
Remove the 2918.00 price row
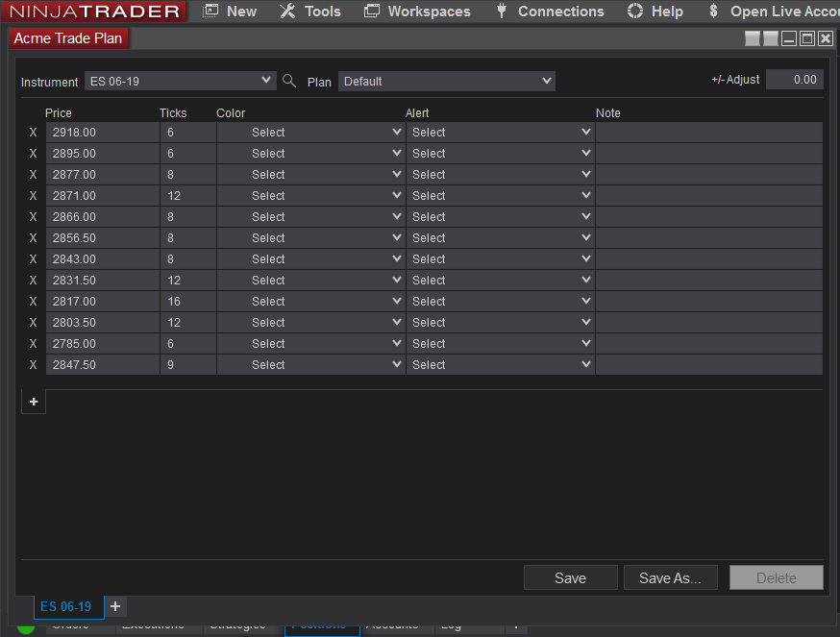coord(34,133)
